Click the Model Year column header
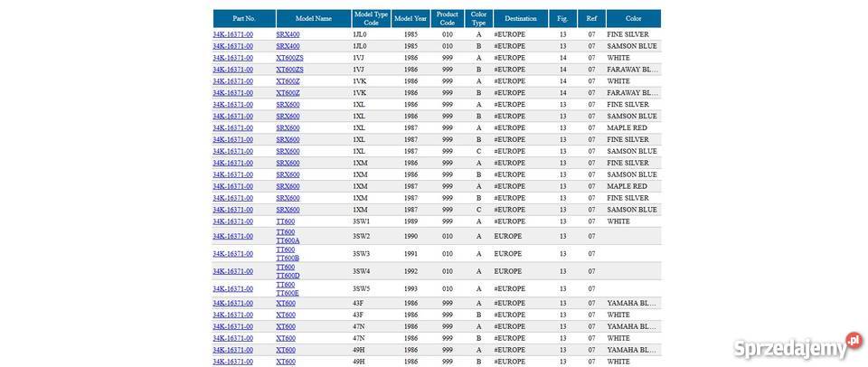Image resolution: width=868 pixels, height=367 pixels. [x=410, y=18]
